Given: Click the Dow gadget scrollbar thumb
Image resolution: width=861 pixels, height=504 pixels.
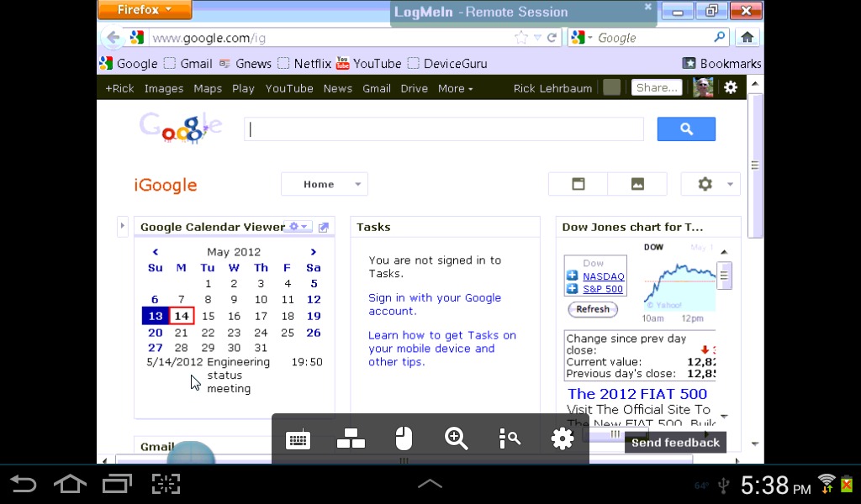Looking at the screenshot, I should click(724, 276).
